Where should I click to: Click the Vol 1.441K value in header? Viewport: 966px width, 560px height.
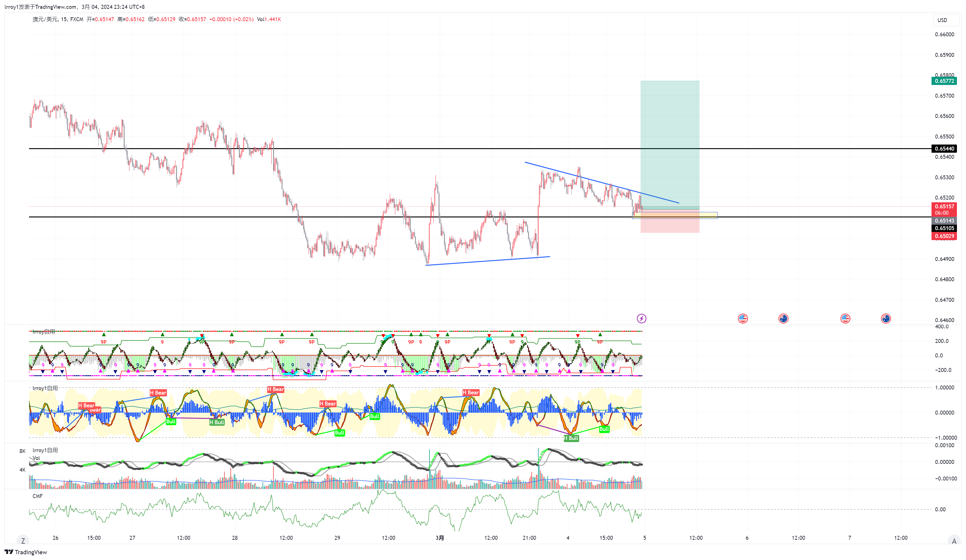coord(269,19)
